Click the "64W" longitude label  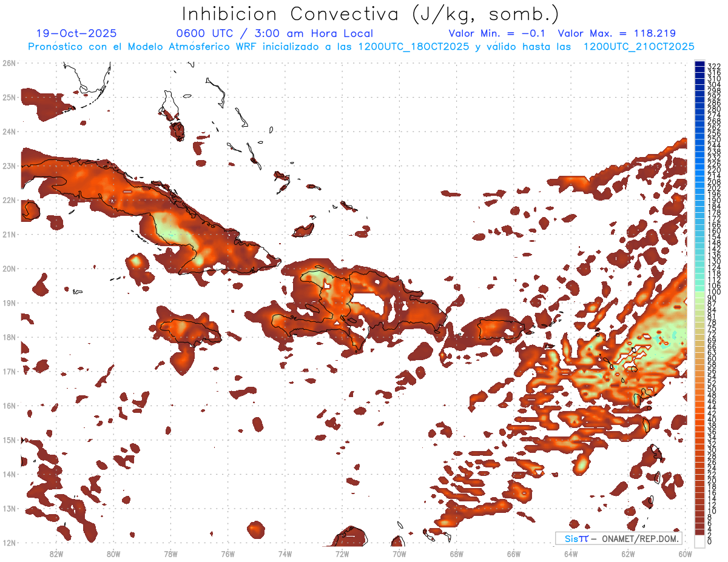tap(571, 554)
